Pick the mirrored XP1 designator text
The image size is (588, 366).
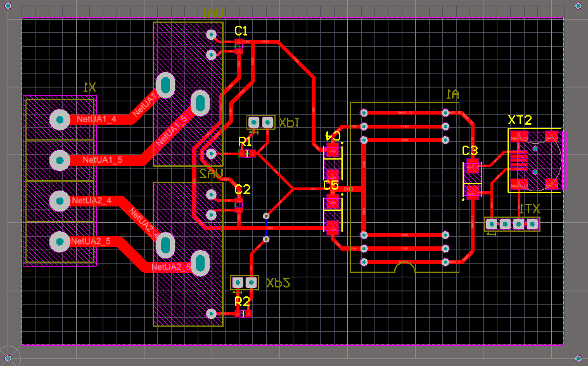click(289, 122)
